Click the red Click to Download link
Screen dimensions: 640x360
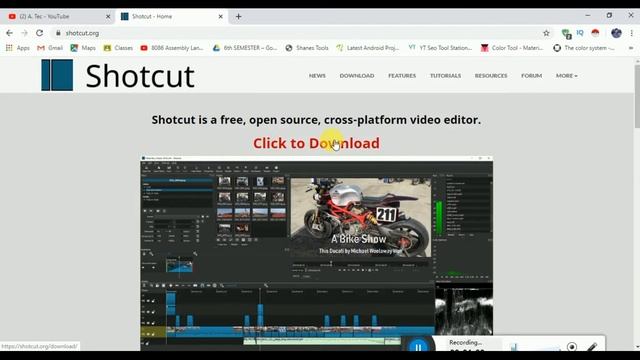[316, 143]
